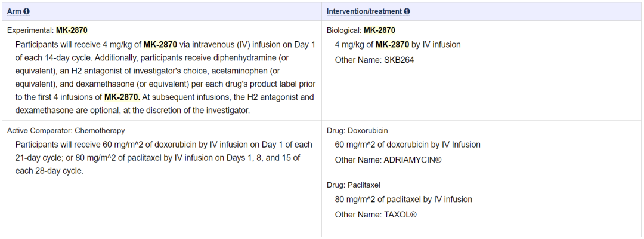This screenshot has height=239, width=644.
Task: Click the Drug: Paclitaxel label
Action: tap(354, 185)
